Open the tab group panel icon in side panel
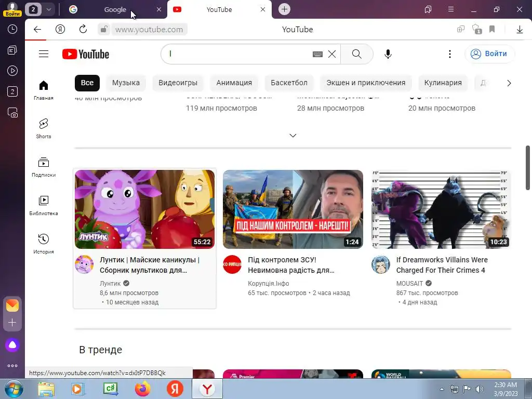 [x=12, y=91]
